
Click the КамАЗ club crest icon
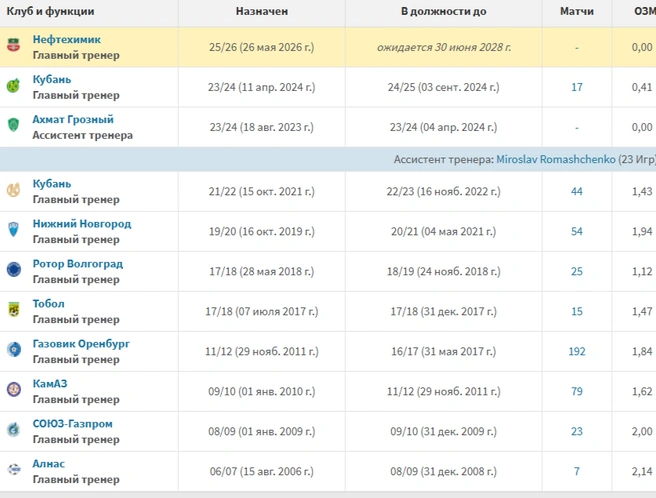coord(13,389)
